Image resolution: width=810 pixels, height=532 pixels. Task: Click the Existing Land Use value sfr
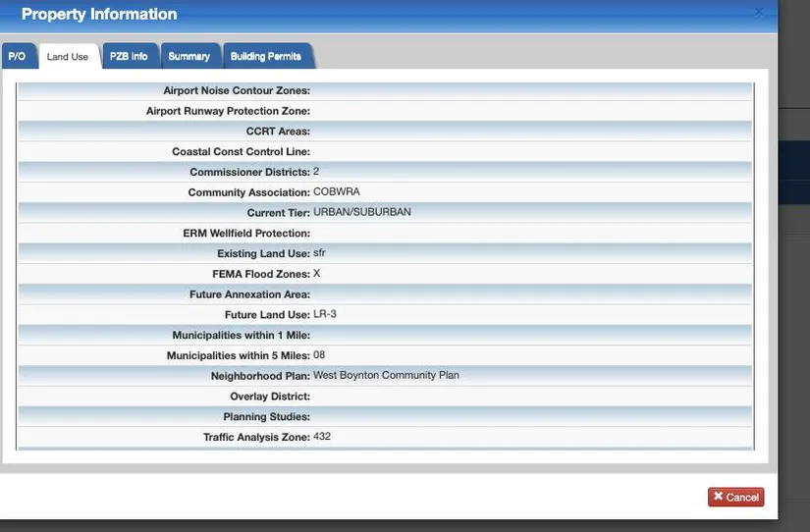point(319,253)
